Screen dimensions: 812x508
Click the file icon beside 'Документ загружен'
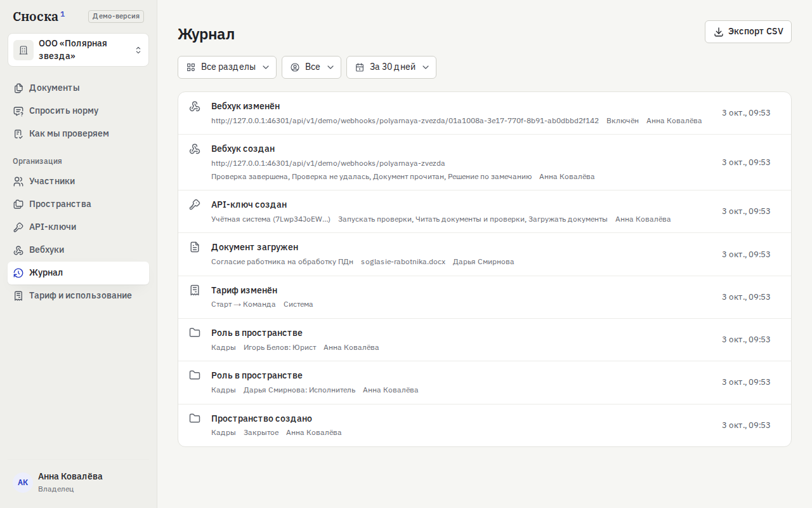pyautogui.click(x=195, y=247)
